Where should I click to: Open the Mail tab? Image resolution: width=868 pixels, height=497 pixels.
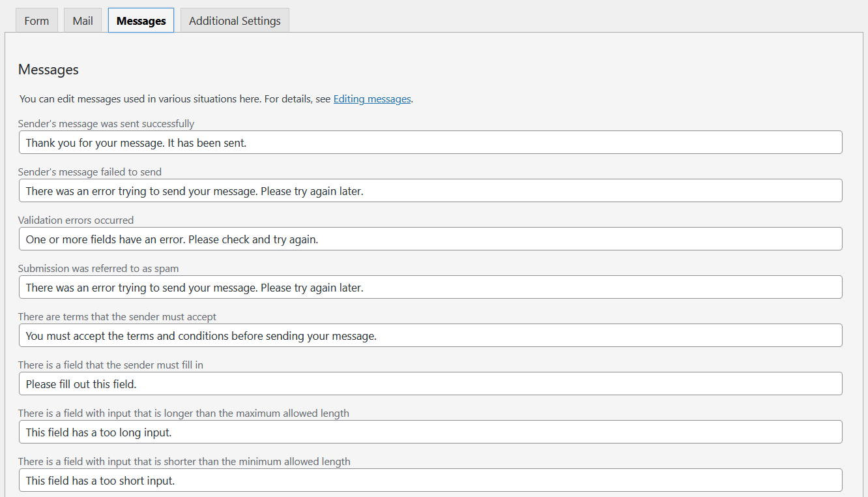[x=83, y=20]
